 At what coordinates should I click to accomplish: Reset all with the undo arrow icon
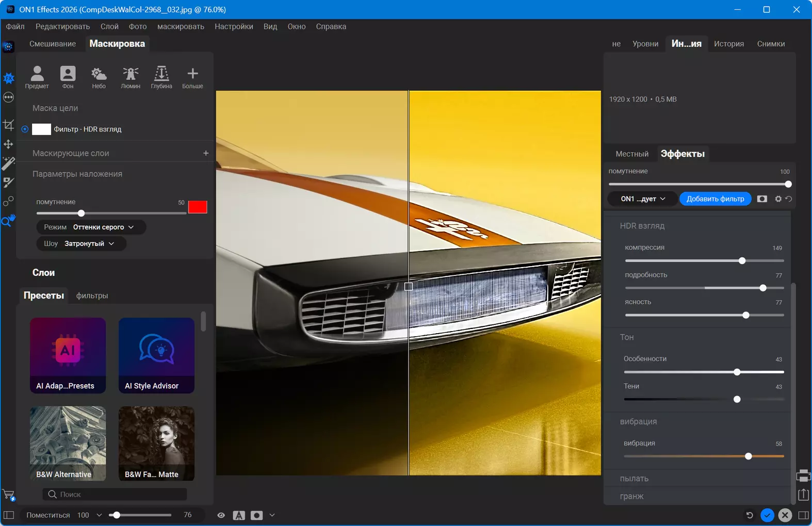point(750,515)
